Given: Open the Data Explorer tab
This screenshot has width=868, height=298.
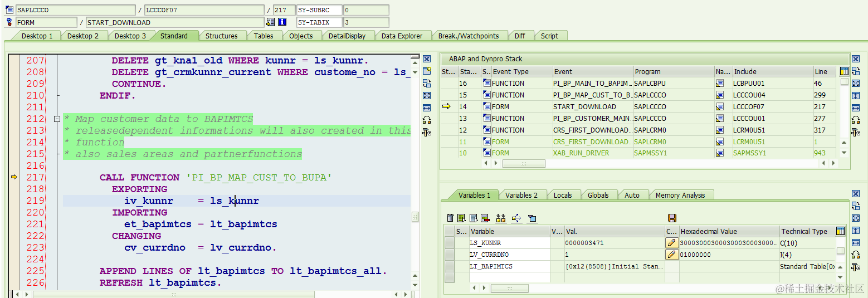Looking at the screenshot, I should 402,36.
